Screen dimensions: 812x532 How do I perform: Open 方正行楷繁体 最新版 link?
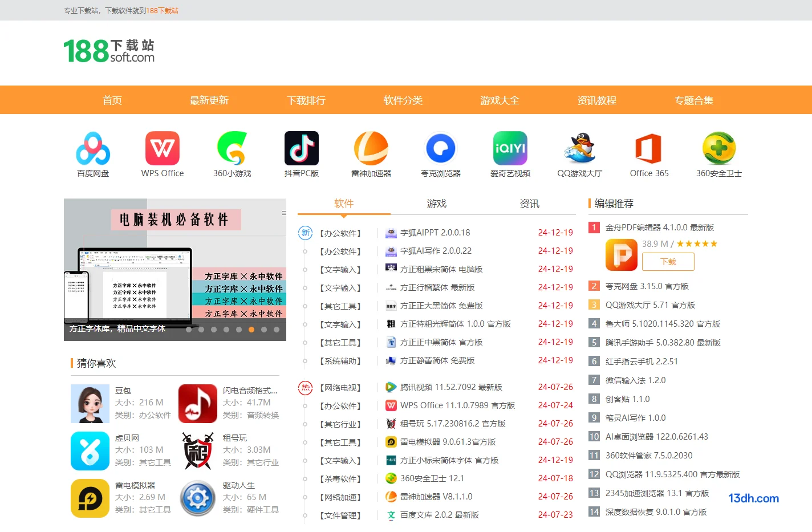437,287
